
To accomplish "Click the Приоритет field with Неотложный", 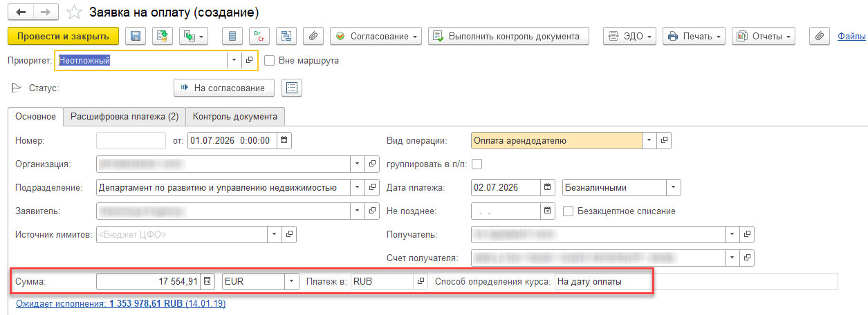I will [141, 60].
